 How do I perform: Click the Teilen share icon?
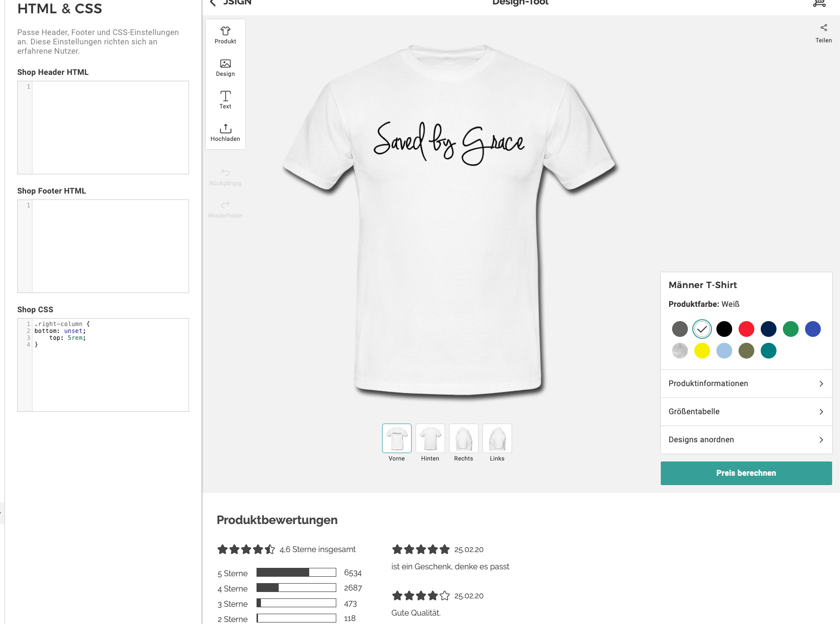pos(823,28)
